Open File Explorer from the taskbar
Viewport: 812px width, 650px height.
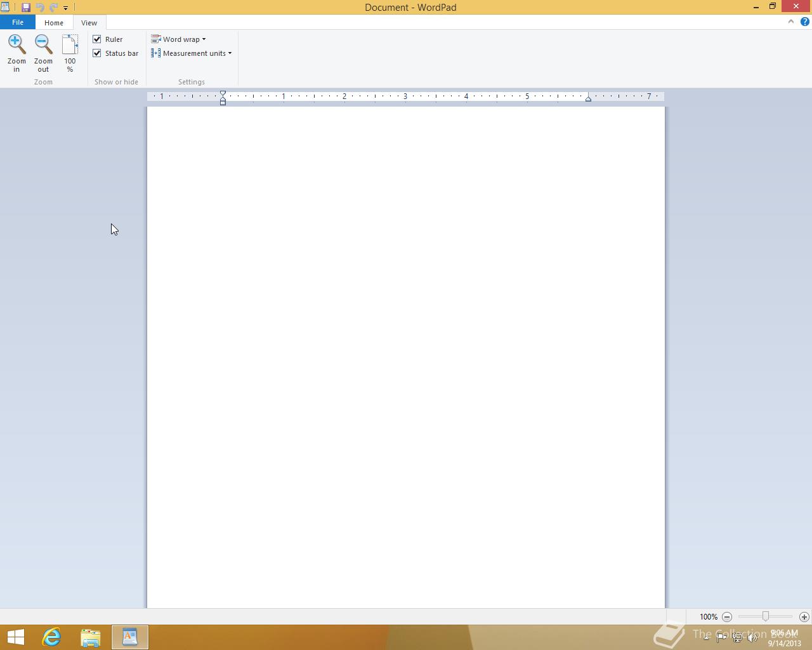(91, 637)
